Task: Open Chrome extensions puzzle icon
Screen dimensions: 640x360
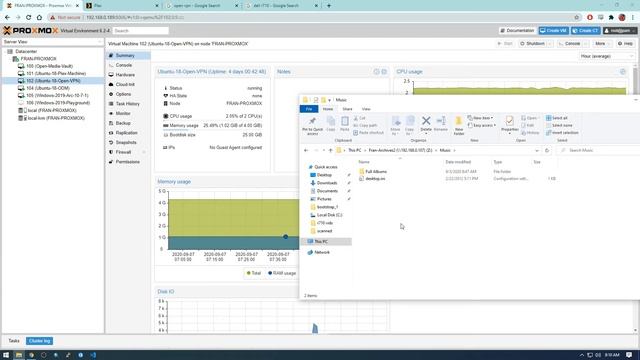Action: (x=611, y=18)
